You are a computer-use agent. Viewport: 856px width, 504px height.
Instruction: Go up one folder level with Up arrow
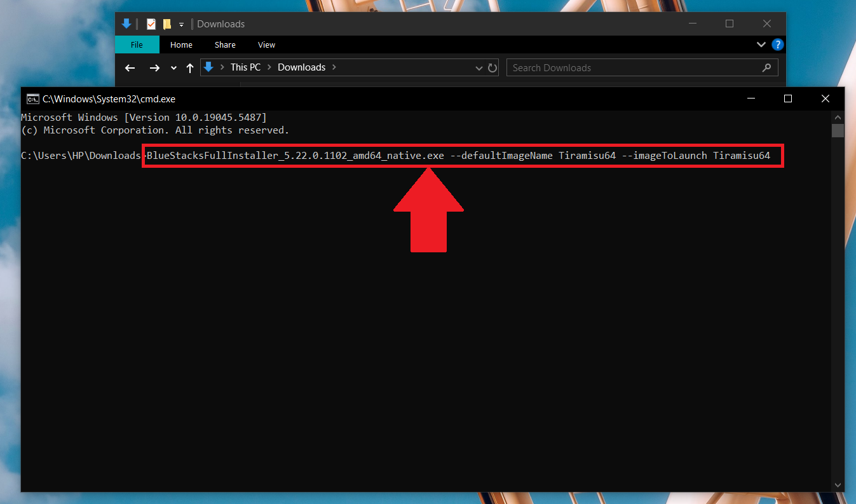pyautogui.click(x=190, y=68)
